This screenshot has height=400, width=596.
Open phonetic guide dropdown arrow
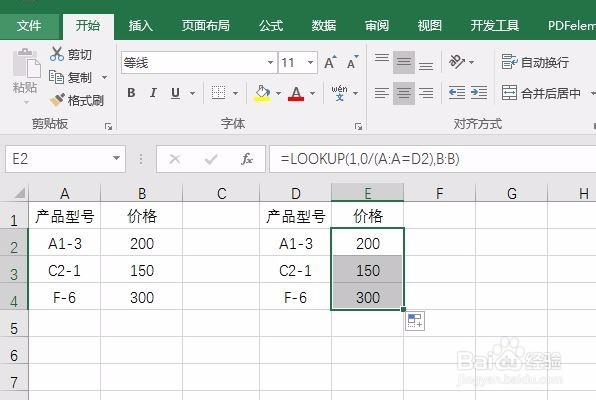tap(355, 93)
